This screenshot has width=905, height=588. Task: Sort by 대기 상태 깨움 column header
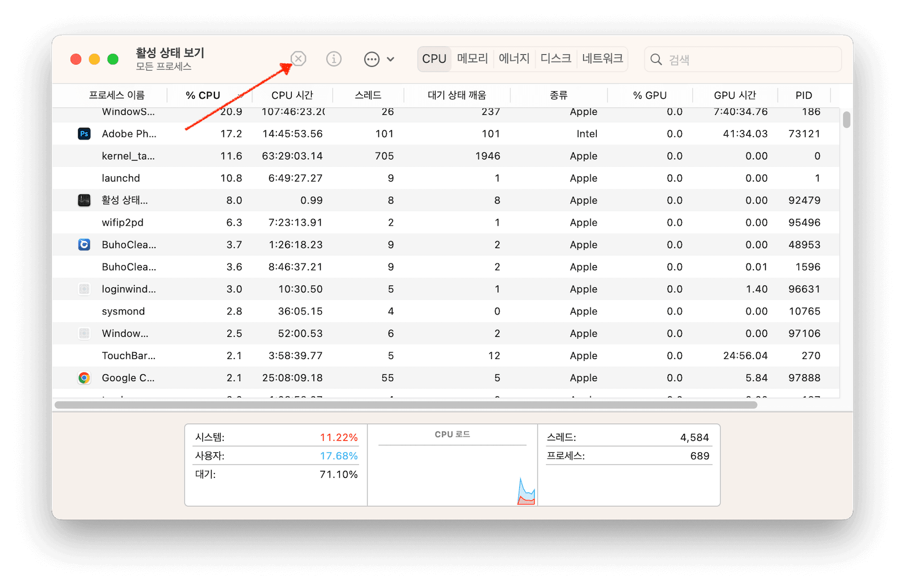pyautogui.click(x=457, y=95)
